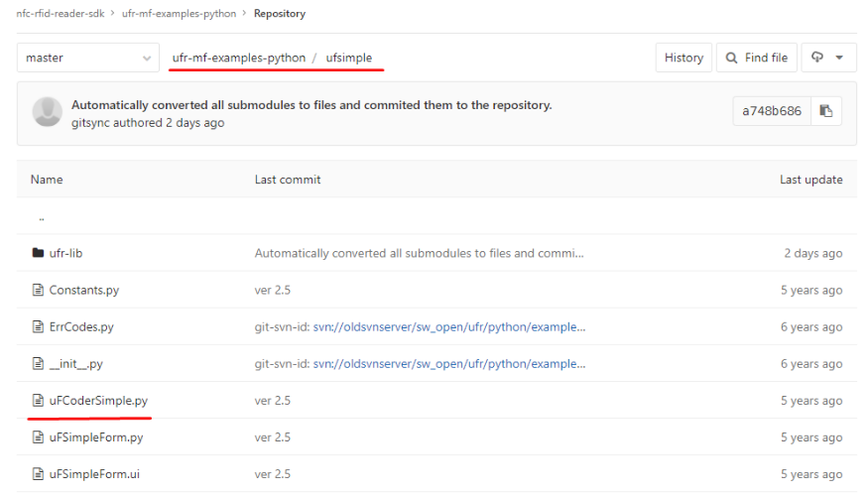Go up to parent directory (..)
868x496 pixels.
42,218
